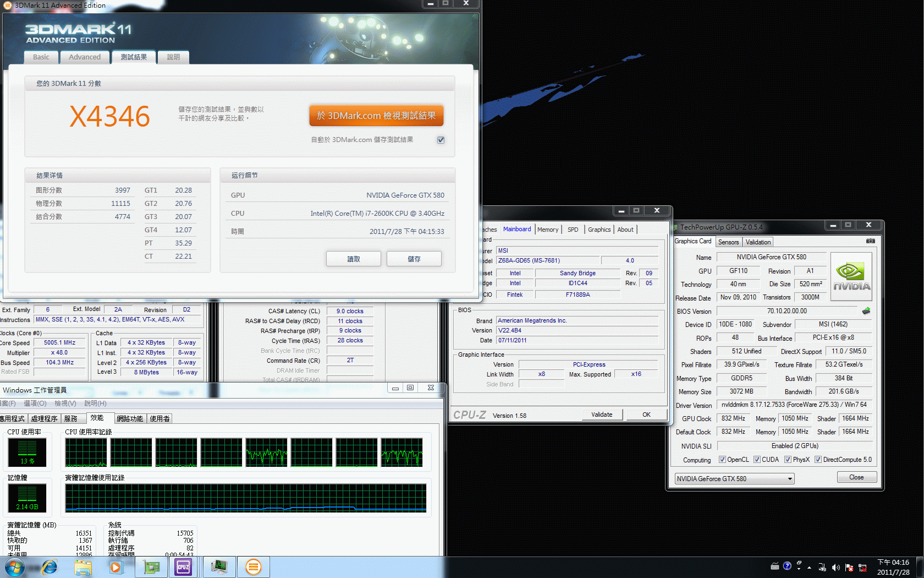
Task: Open 檢視(V) menu in Task Manager
Action: [65, 403]
